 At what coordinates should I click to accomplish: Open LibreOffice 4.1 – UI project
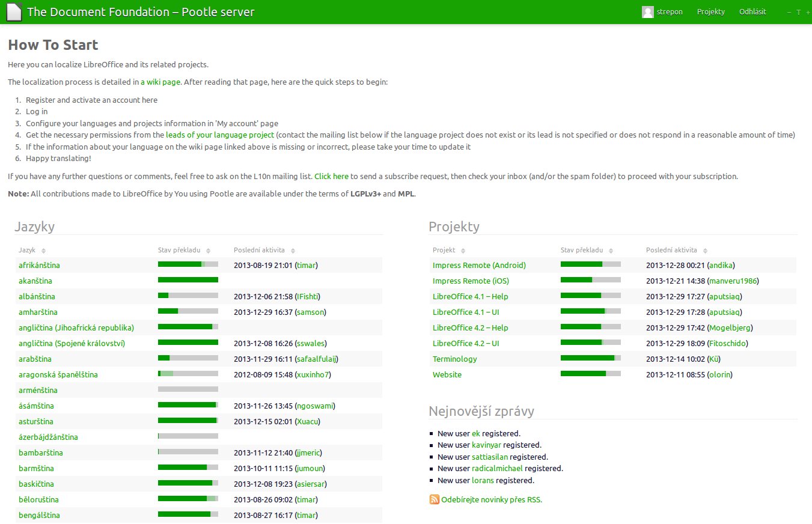pyautogui.click(x=466, y=312)
